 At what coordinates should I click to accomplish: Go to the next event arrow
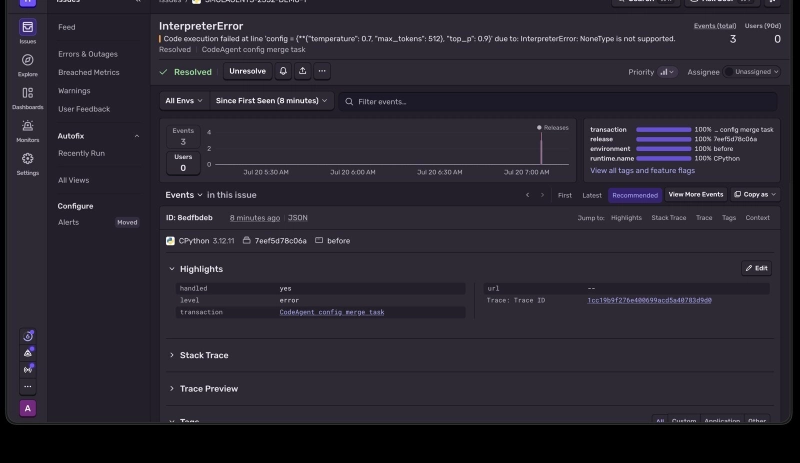[542, 195]
